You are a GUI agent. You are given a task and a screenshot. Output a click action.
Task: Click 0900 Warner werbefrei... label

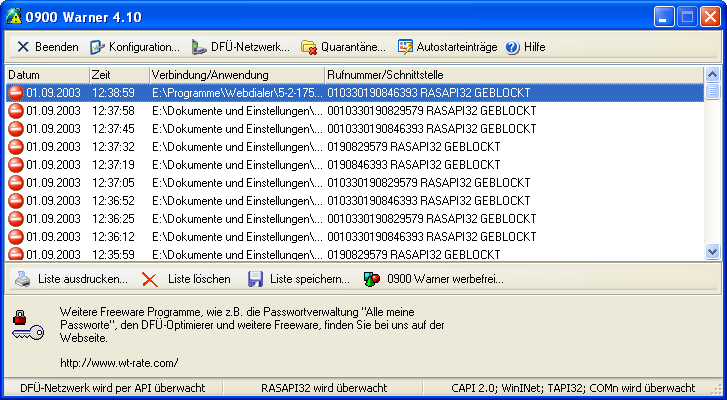[446, 279]
